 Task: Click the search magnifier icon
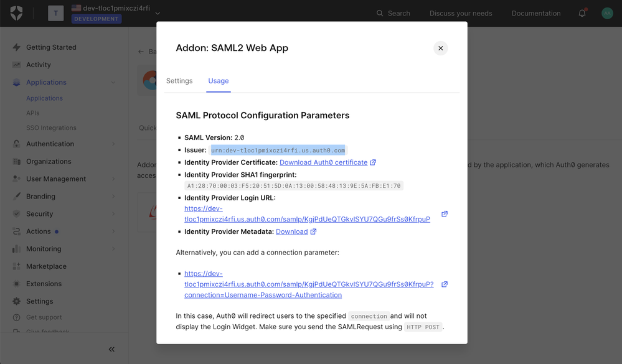(380, 13)
